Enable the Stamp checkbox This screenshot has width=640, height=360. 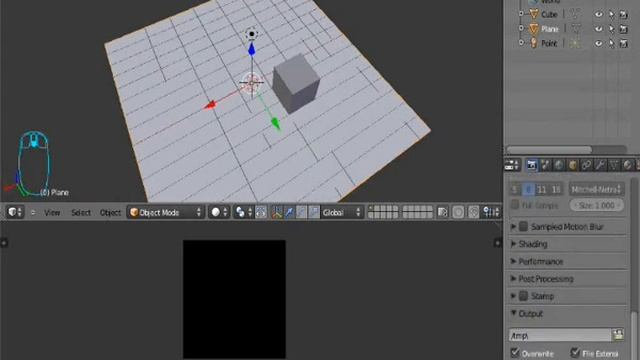[523, 296]
